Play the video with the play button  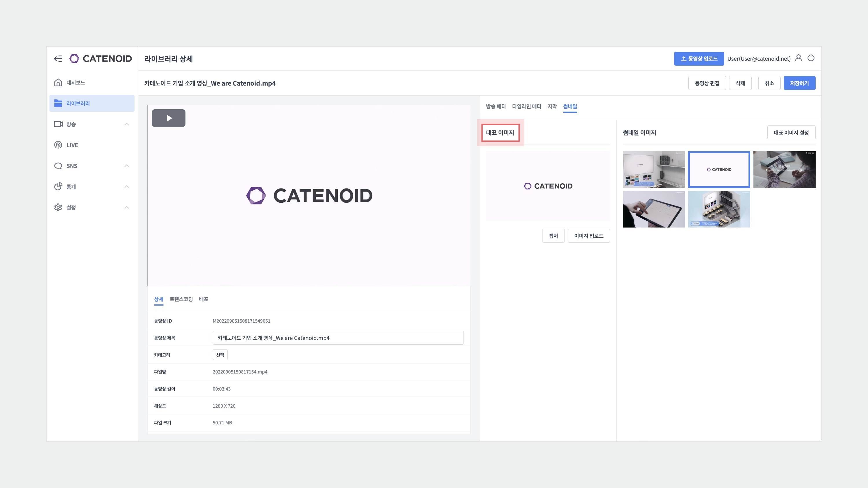pos(168,118)
